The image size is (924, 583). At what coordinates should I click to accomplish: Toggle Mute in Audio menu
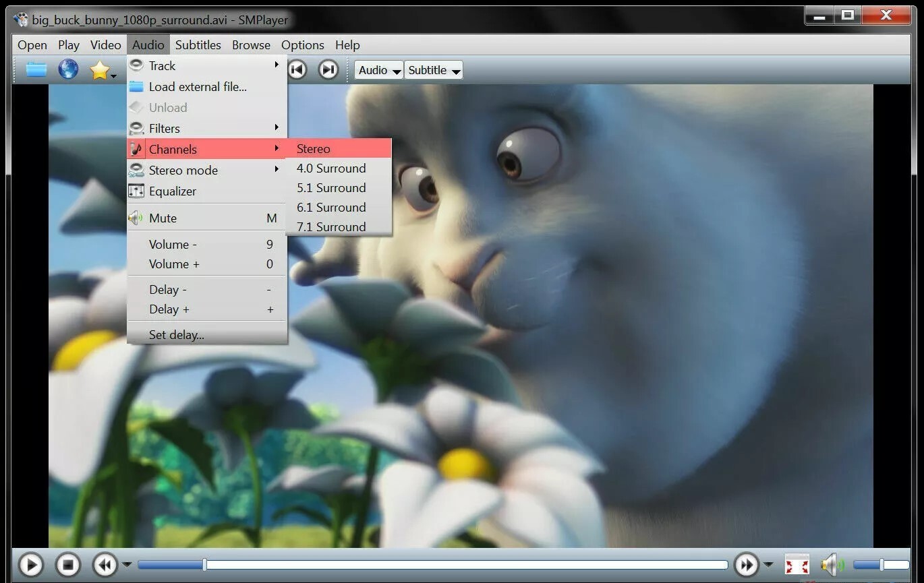(207, 218)
